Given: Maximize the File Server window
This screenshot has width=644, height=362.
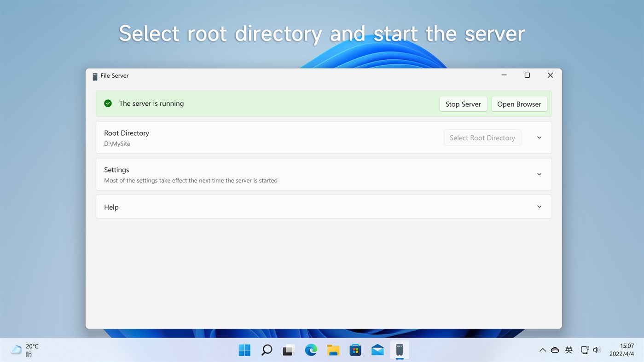Looking at the screenshot, I should (x=527, y=75).
